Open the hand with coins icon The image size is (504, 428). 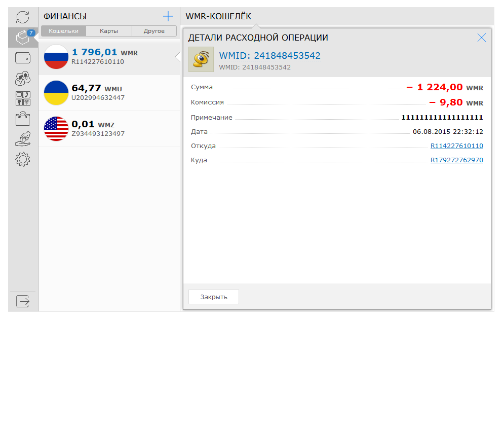tap(23, 139)
